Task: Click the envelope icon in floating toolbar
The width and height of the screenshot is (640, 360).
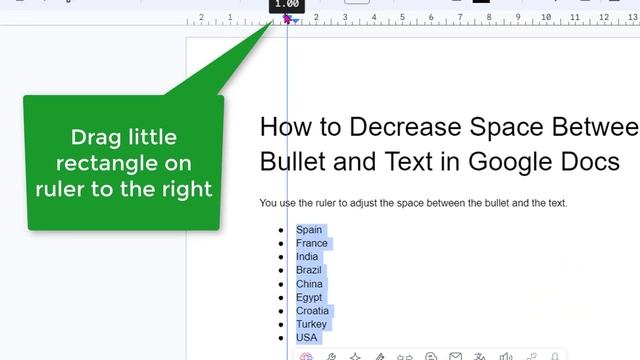Action: click(455, 356)
